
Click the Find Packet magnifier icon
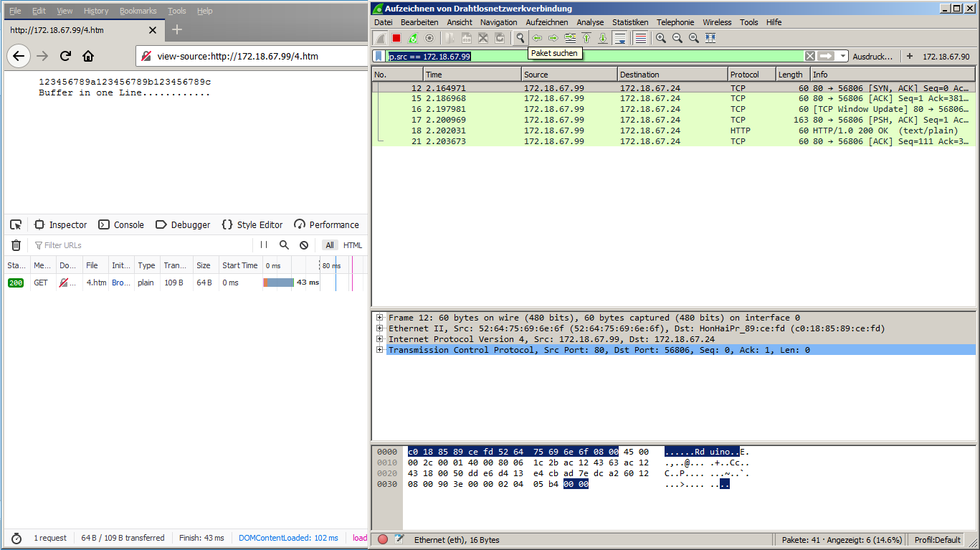coord(520,38)
